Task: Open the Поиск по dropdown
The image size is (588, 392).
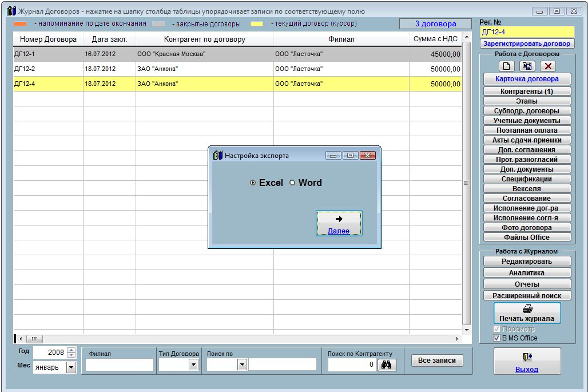Action: 241,365
